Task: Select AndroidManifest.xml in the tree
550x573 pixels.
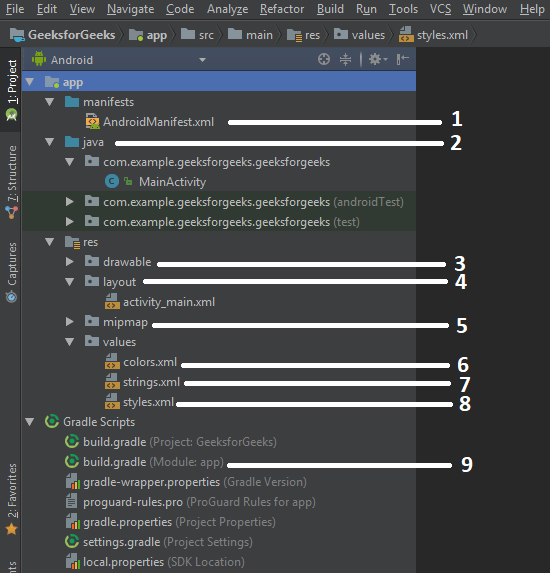Action: [159, 122]
